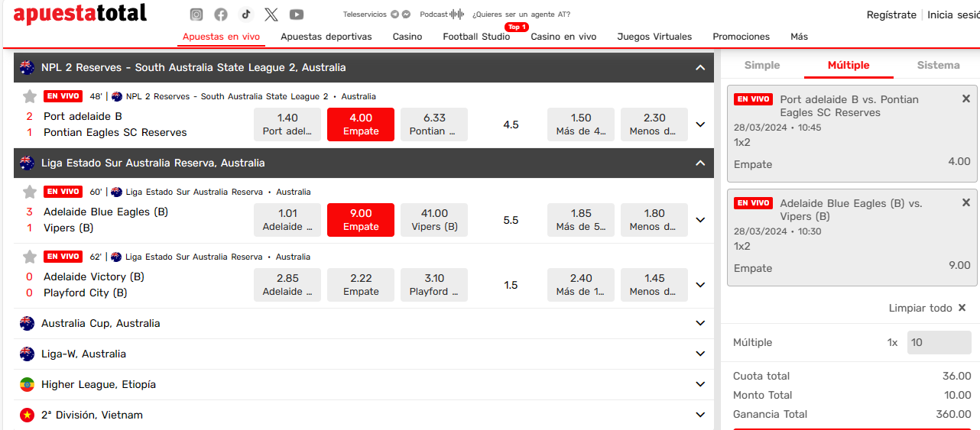Select Port adelaide B win odds 1.40

pos(287,124)
